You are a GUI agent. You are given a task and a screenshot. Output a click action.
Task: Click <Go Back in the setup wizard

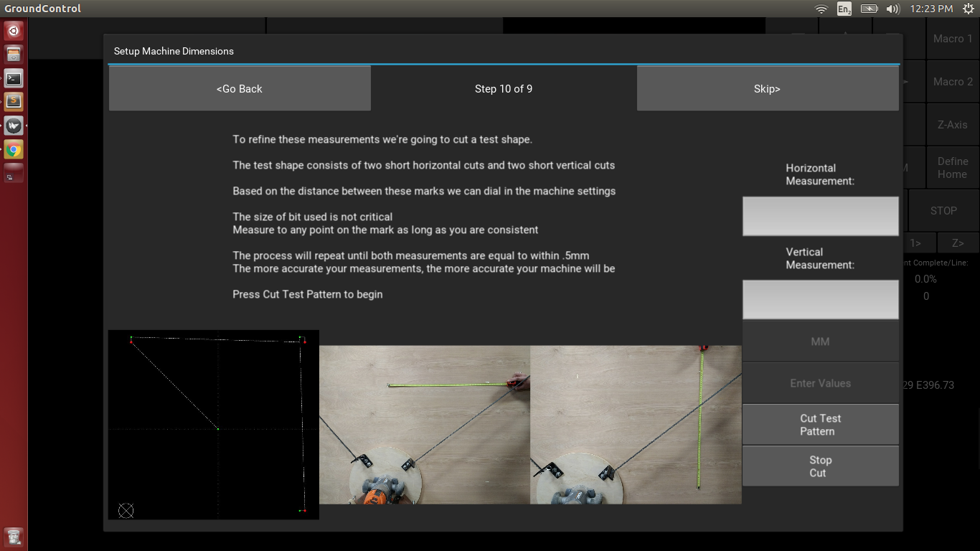[240, 88]
